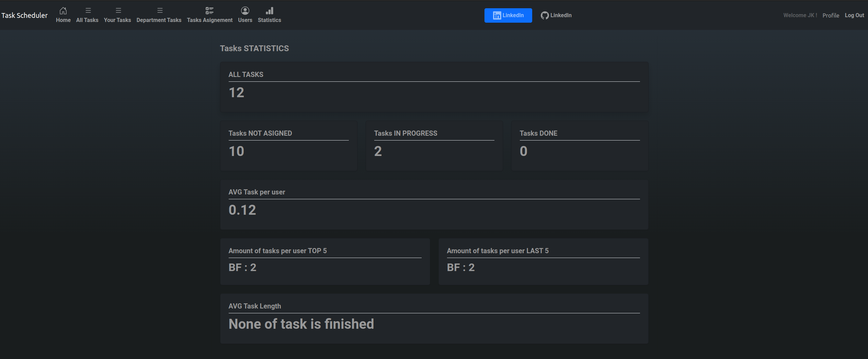Open Statistics with the bar chart icon

click(x=270, y=10)
